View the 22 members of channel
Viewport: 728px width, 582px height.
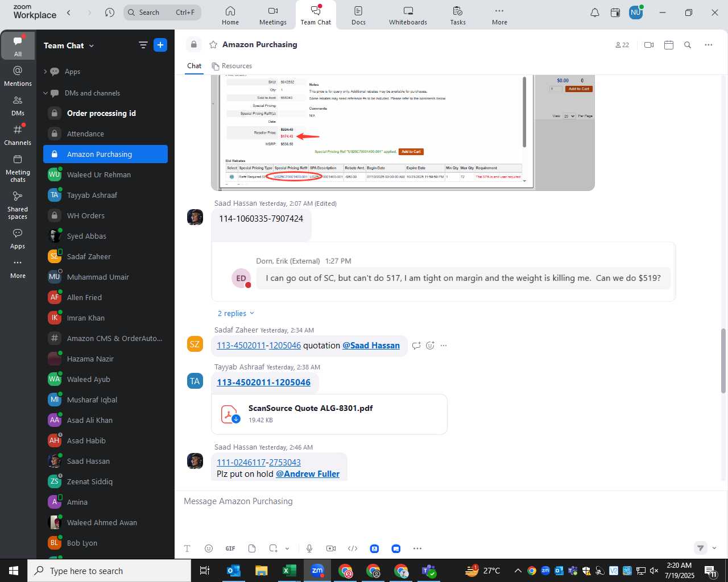[622, 45]
